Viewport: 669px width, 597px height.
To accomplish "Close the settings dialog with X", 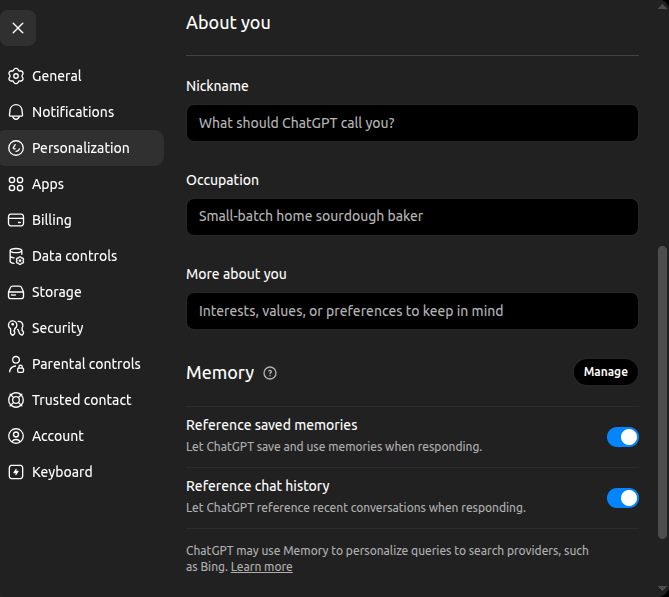I will pos(18,28).
